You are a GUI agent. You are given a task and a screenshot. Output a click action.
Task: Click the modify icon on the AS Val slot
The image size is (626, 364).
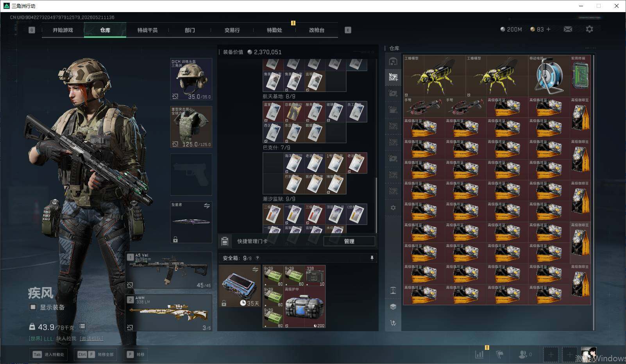pos(130,285)
